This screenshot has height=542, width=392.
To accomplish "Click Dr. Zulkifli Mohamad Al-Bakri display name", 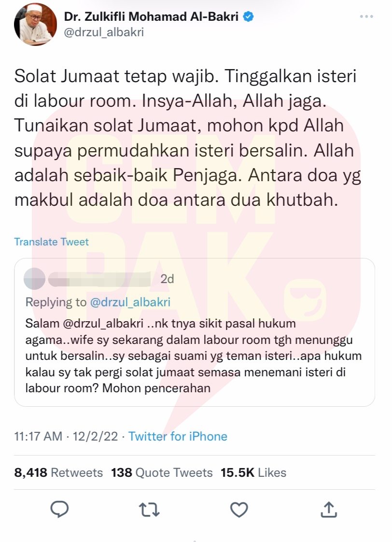I will (151, 16).
